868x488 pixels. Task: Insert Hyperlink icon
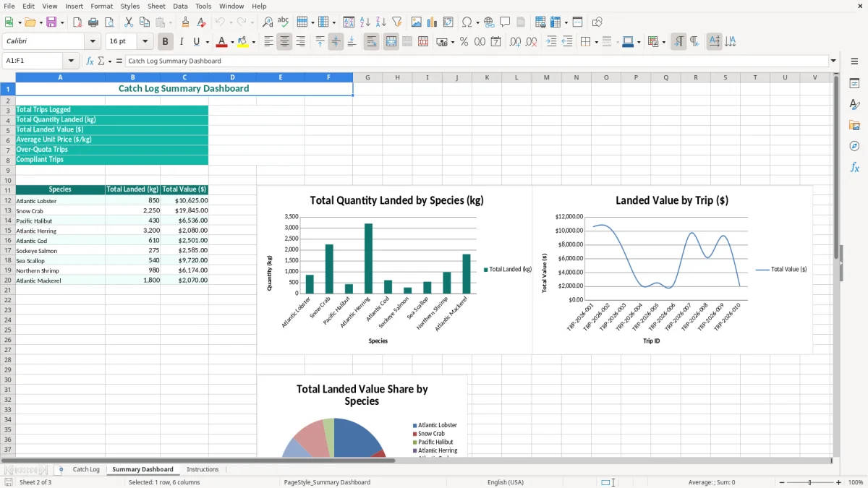489,22
